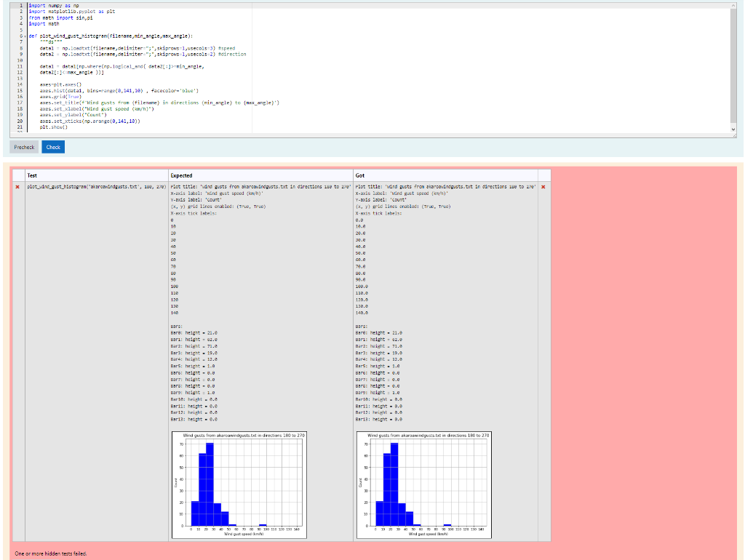Click the axes.grid(True) code line
Image resolution: width=745 pixels, height=560 pixels.
pos(60,96)
